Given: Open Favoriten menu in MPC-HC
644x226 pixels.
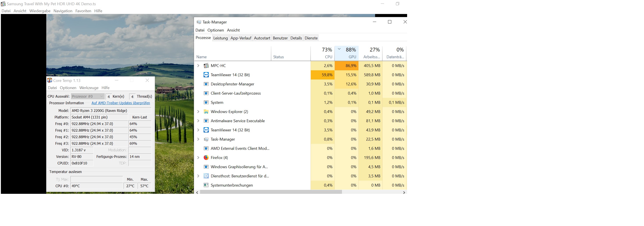Looking at the screenshot, I should [x=83, y=11].
